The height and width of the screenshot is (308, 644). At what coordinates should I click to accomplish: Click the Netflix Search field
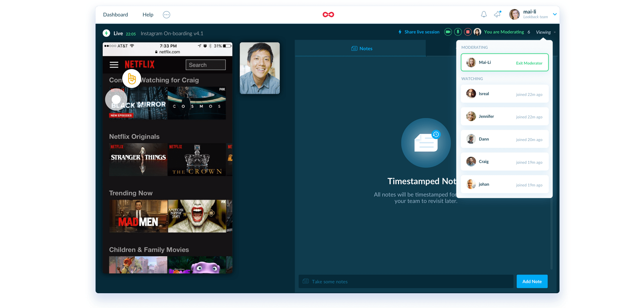click(x=206, y=65)
